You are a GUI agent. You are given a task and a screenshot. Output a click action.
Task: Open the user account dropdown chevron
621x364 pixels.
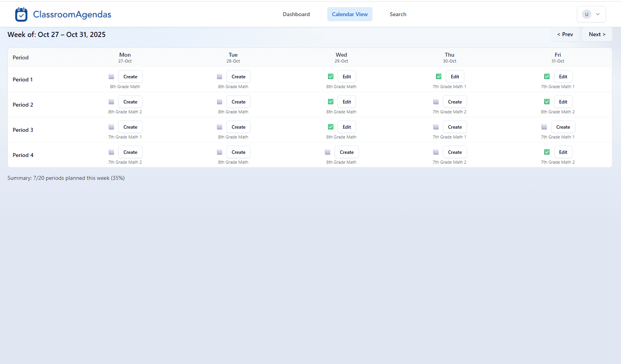598,14
